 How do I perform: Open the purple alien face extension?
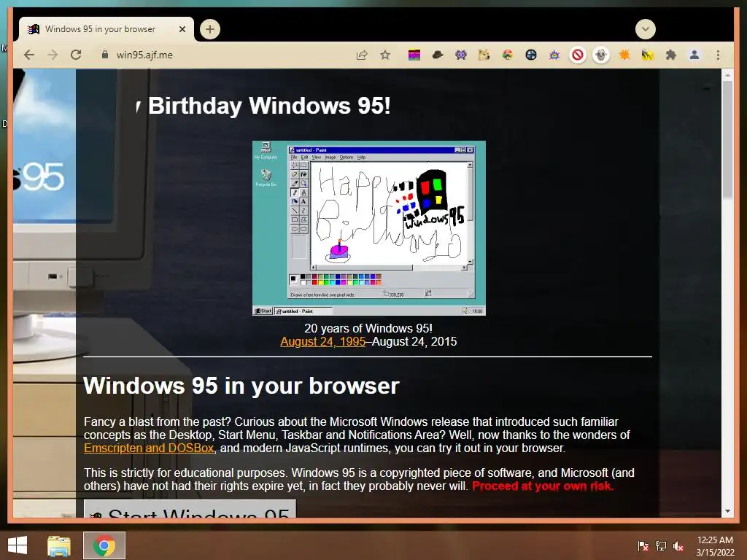461,55
